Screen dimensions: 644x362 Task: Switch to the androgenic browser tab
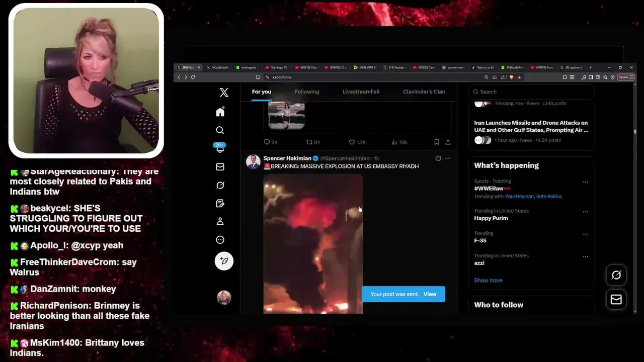(247, 67)
